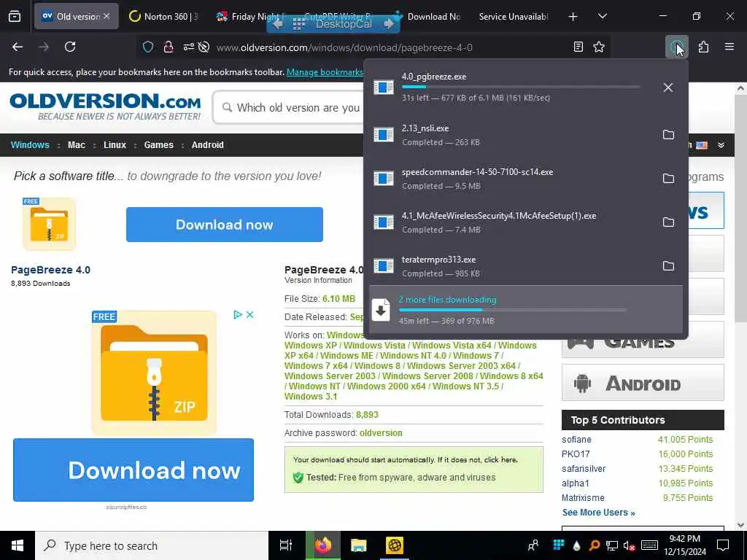Click the OldVersion.com logo

tap(105, 106)
